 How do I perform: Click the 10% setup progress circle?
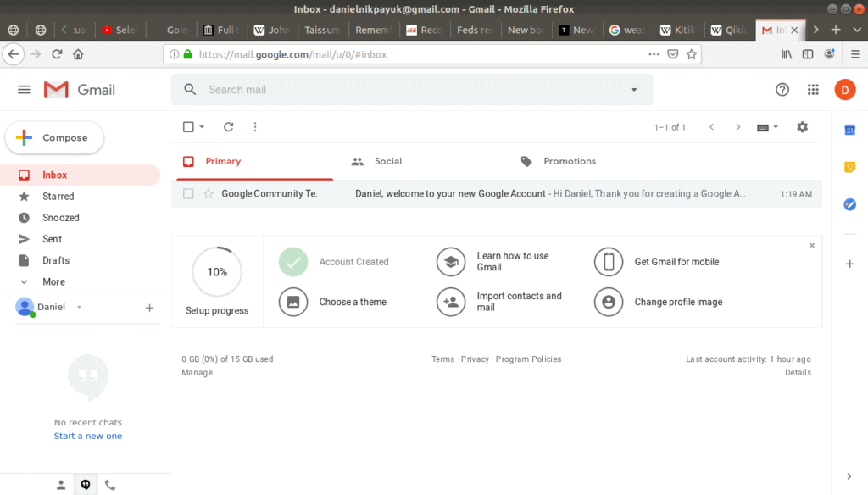point(217,272)
